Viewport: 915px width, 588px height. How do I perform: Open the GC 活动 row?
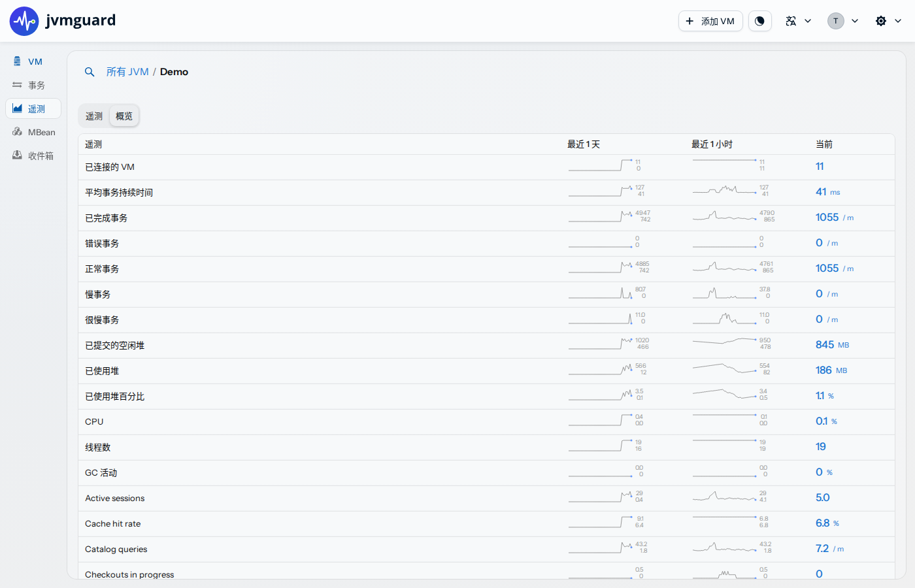[487, 473]
